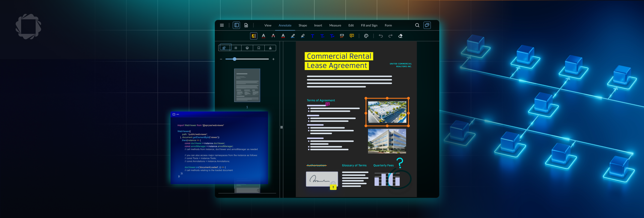
Task: Select the free text tool
Action: [x=312, y=36]
